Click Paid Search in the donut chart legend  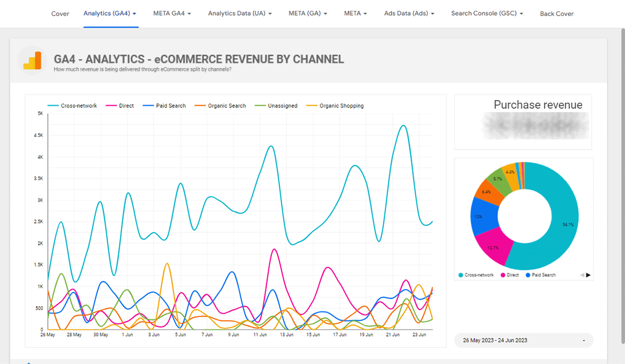(x=541, y=275)
